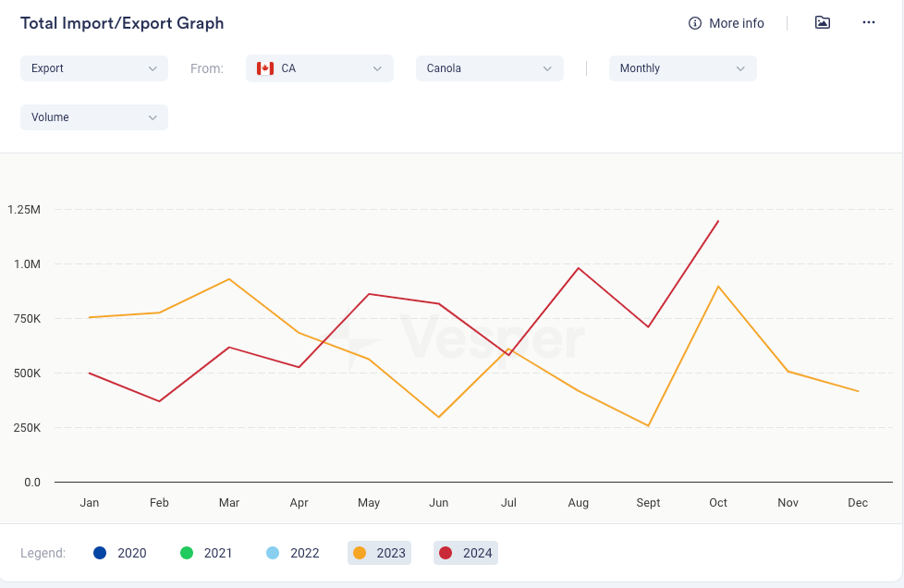Open the three-dot options menu
Screen dimensions: 904x588
(868, 23)
